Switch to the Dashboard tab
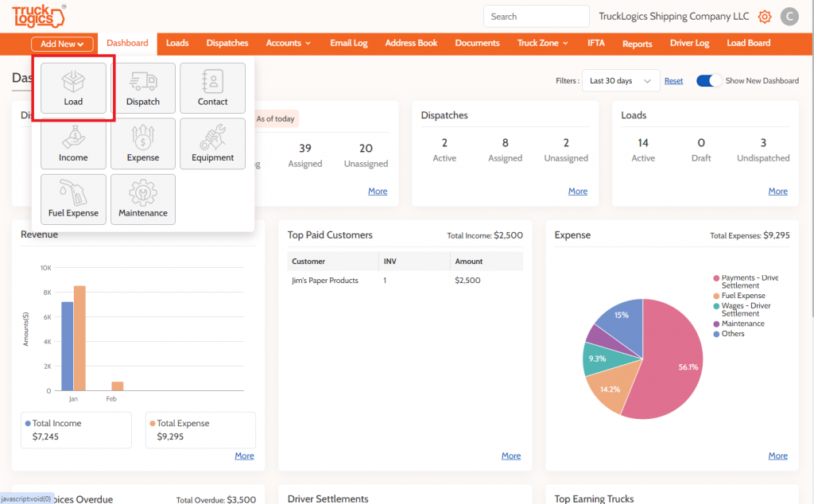The width and height of the screenshot is (814, 504). (127, 44)
